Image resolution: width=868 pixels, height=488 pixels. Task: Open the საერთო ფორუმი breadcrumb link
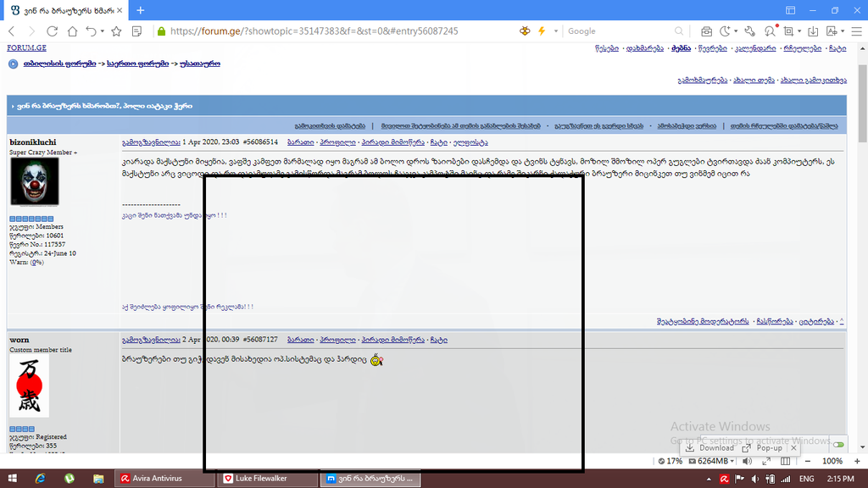pyautogui.click(x=138, y=64)
